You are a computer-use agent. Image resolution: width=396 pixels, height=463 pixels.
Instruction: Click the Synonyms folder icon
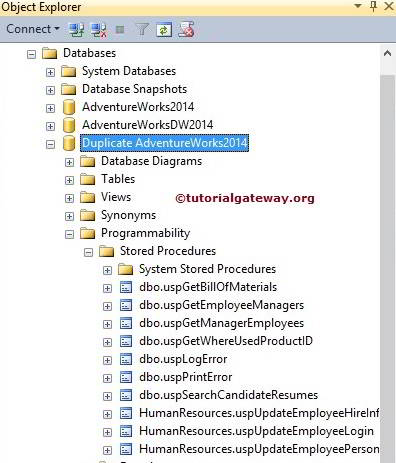(x=88, y=215)
